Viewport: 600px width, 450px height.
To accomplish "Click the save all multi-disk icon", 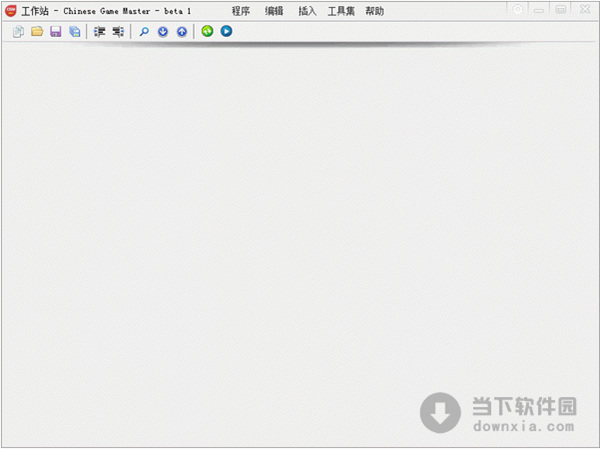I will pyautogui.click(x=75, y=31).
